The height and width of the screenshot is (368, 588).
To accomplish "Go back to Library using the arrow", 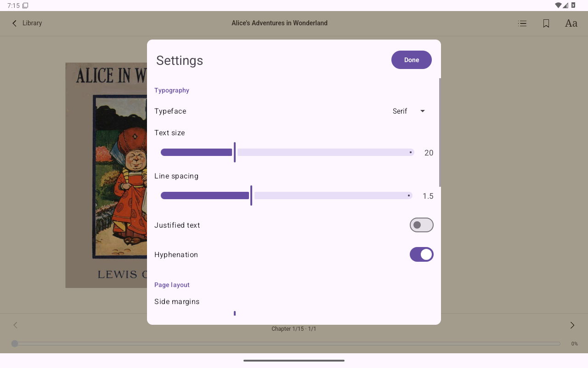I will click(14, 23).
